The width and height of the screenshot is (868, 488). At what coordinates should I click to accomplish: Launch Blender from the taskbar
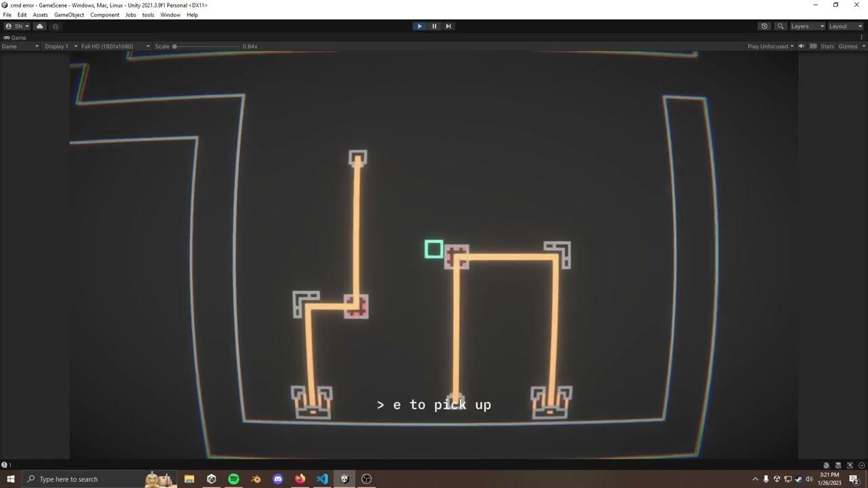(x=256, y=479)
